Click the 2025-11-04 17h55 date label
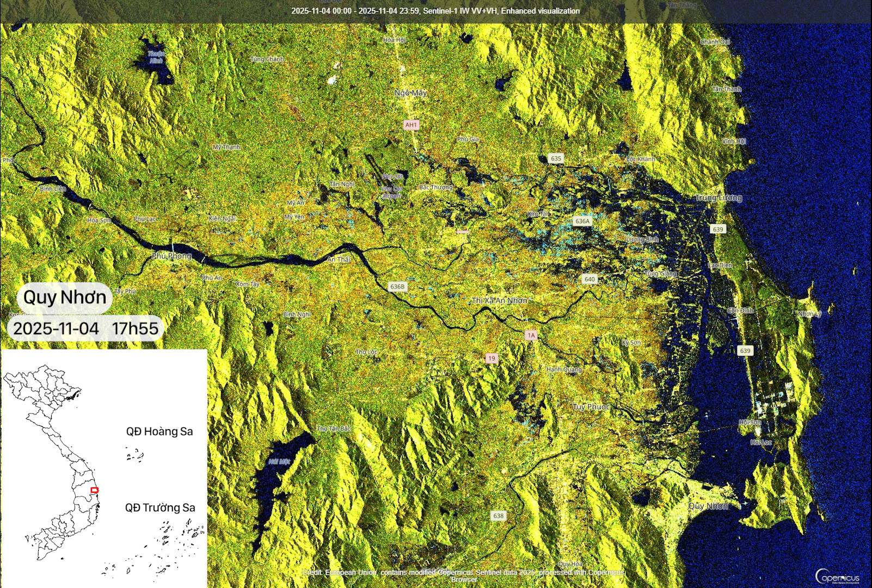Viewport: 872px width, 588px height. tap(85, 328)
